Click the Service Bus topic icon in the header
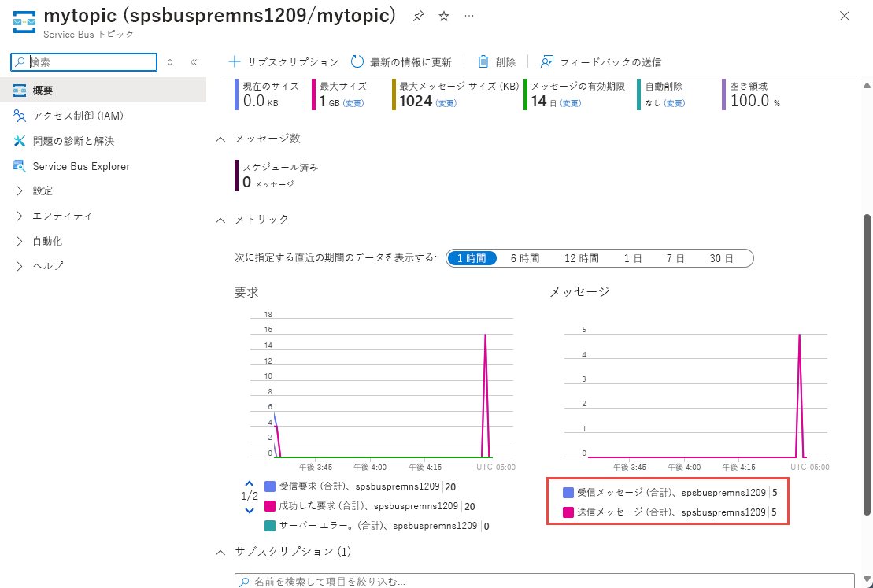Viewport: 873px width, 588px height. (24, 22)
